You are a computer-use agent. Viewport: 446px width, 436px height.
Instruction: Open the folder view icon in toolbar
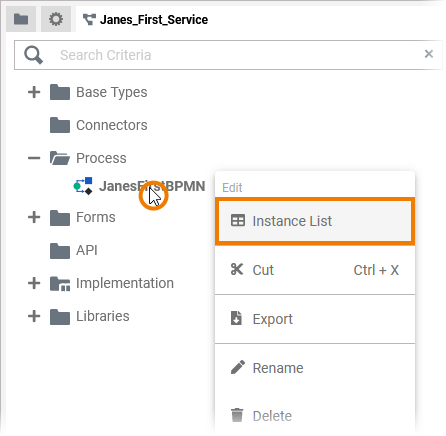21,19
